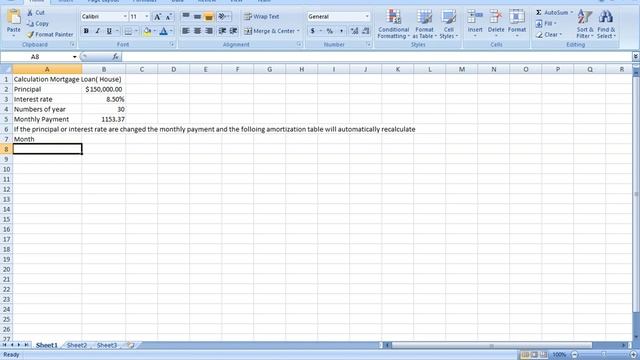Apply Comma Style format
Viewport: 640px width, 360px height.
click(341, 31)
